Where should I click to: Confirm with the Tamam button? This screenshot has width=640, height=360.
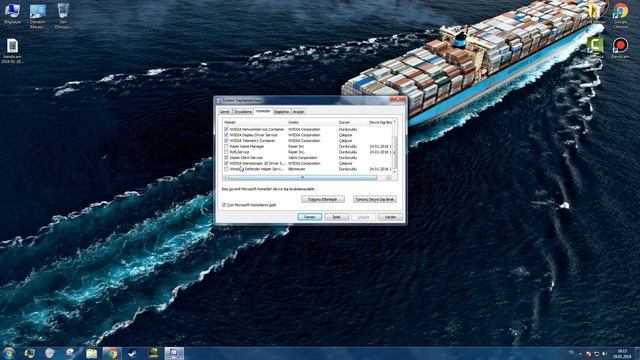[x=309, y=217]
